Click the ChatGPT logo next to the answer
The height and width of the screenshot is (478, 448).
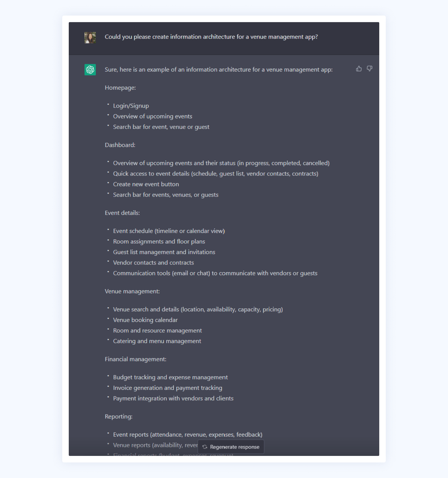(x=90, y=70)
